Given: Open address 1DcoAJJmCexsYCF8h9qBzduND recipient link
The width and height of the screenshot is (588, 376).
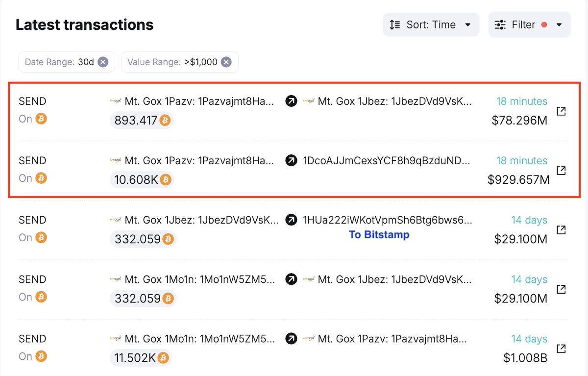Looking at the screenshot, I should 387,161.
